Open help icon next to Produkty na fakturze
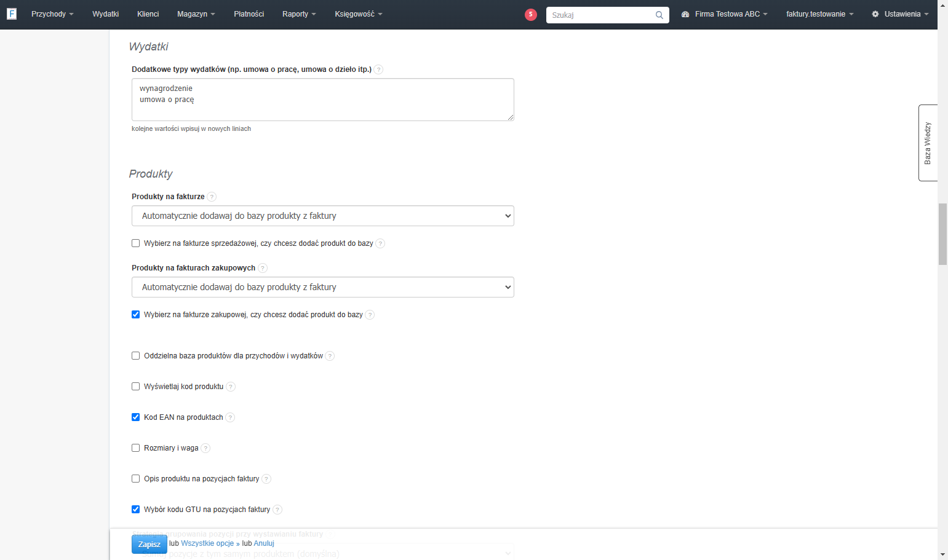 [x=212, y=197]
